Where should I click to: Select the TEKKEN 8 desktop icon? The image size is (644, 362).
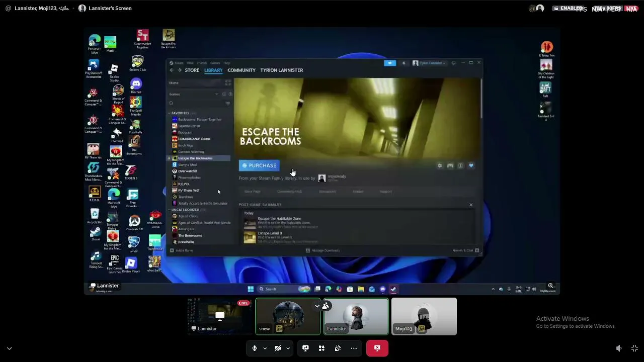point(131,173)
